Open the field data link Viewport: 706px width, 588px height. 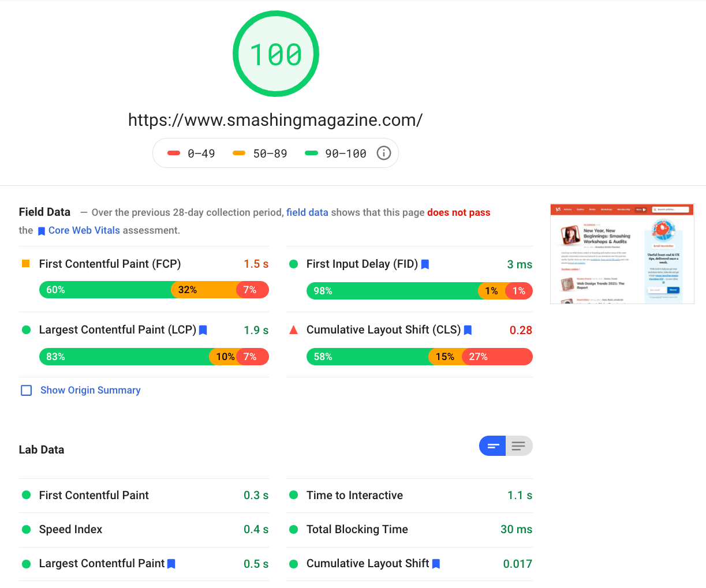307,212
